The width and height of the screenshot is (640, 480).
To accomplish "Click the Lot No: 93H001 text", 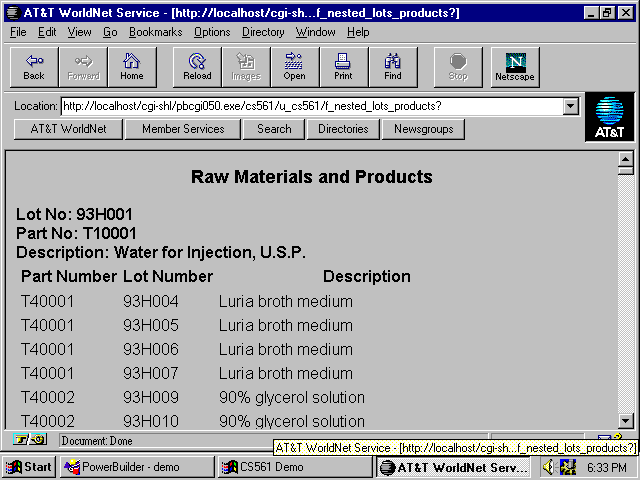I will pos(74,214).
